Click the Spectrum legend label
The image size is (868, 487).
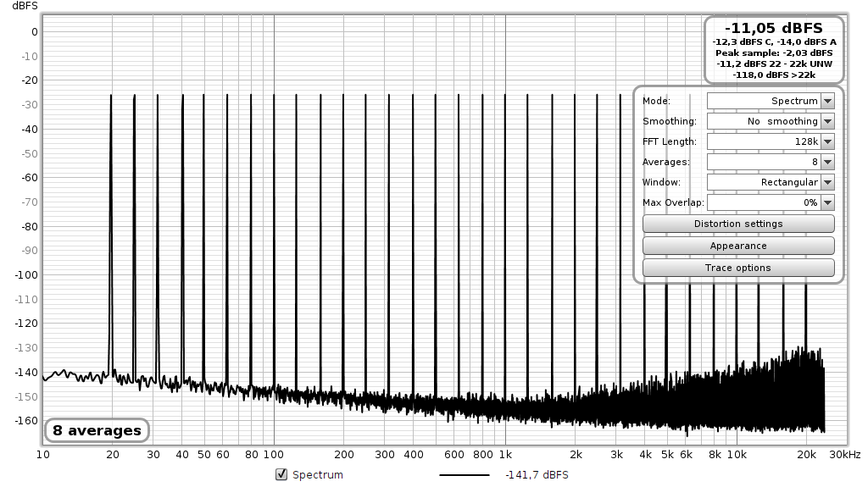click(318, 475)
